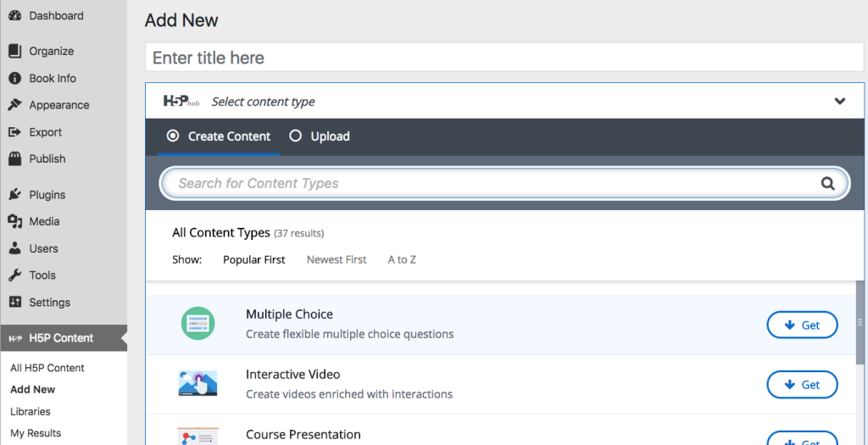Screen dimensions: 868x445
Task: Click the search magnifier icon
Action: tap(827, 183)
